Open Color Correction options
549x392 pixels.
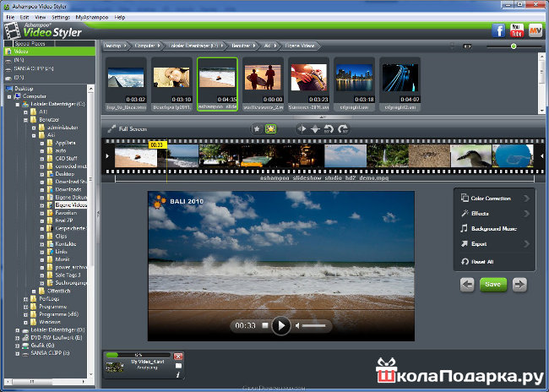click(x=494, y=199)
